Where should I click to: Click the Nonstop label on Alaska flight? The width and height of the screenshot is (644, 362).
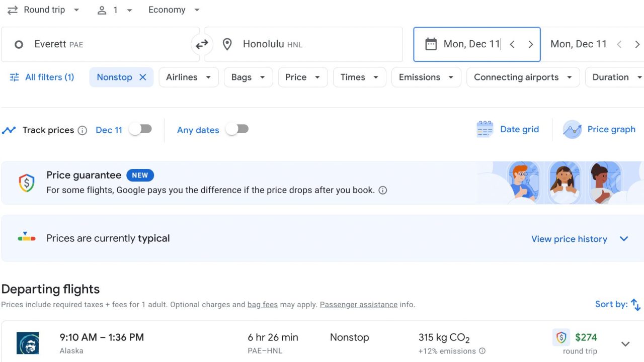tap(350, 337)
